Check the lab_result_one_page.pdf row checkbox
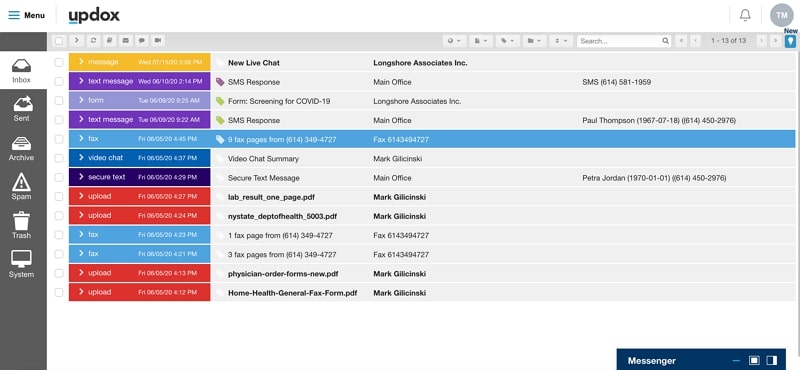The width and height of the screenshot is (800, 370). click(59, 196)
